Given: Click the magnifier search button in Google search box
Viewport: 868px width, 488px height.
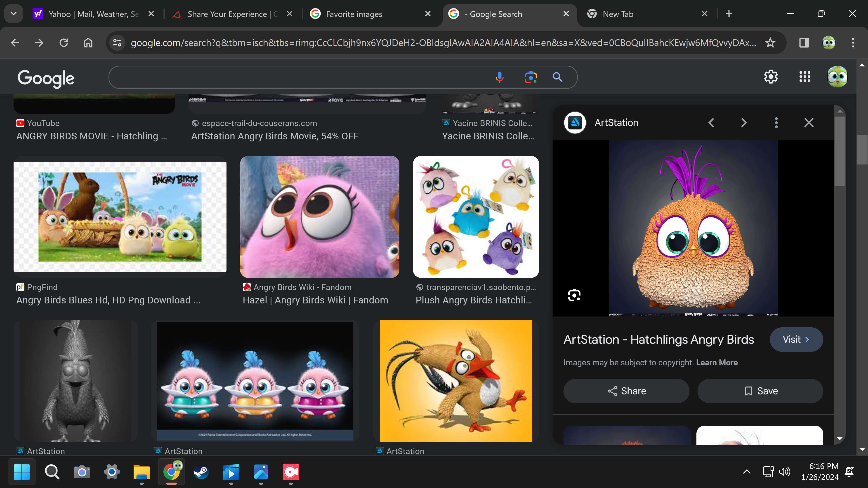Looking at the screenshot, I should 557,77.
